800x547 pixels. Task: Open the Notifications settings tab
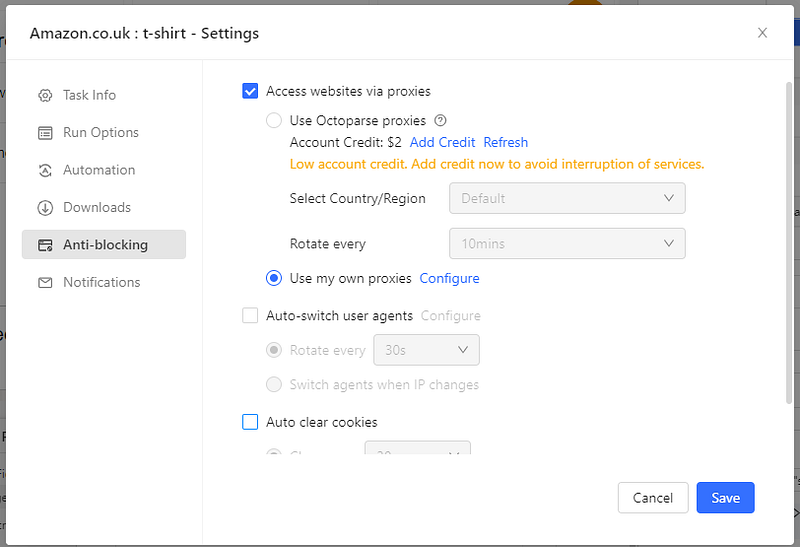[x=101, y=283]
